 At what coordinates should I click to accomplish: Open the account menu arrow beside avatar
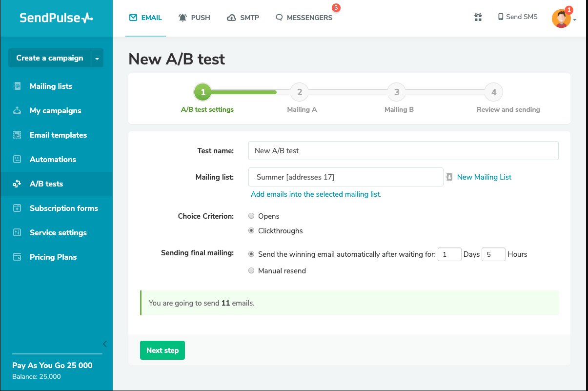click(x=575, y=20)
